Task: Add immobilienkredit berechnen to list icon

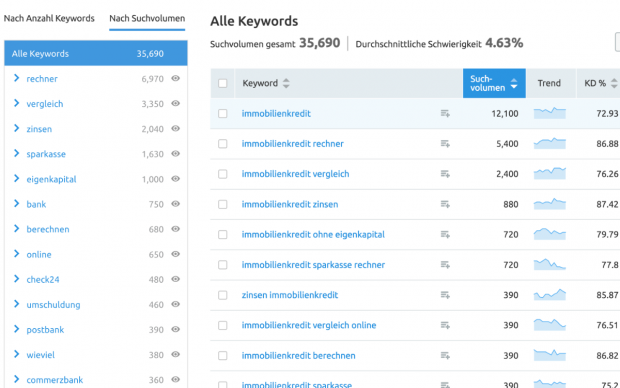Action: click(x=445, y=356)
